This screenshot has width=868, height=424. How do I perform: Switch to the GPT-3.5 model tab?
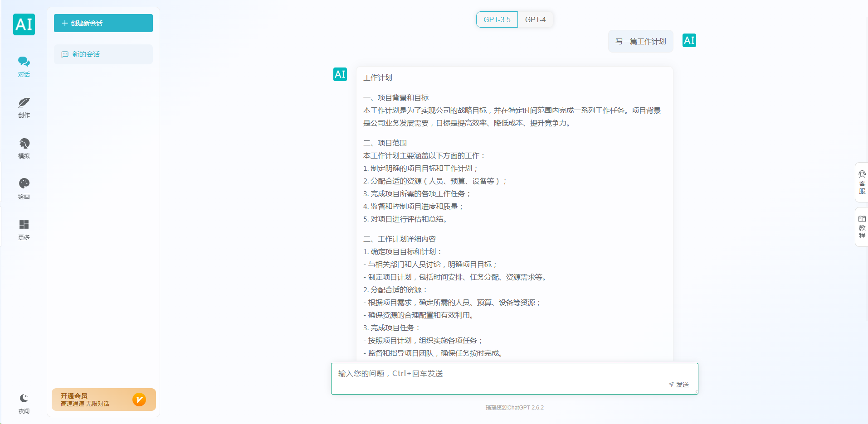tap(497, 19)
